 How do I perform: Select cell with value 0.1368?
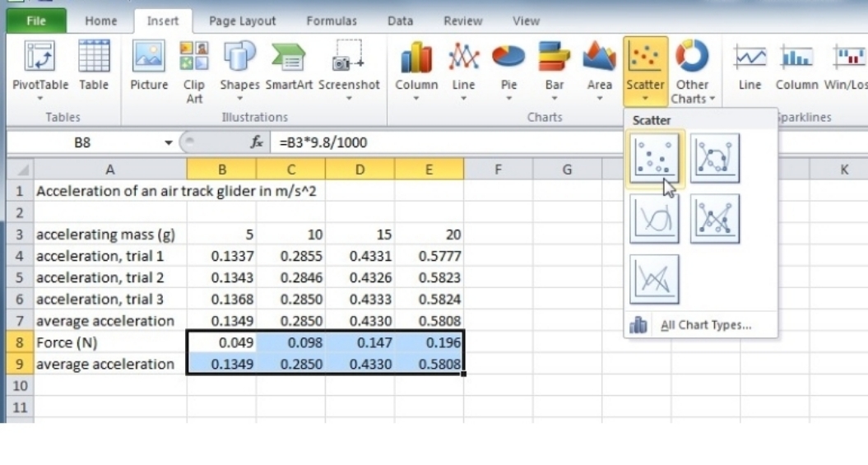pyautogui.click(x=221, y=300)
